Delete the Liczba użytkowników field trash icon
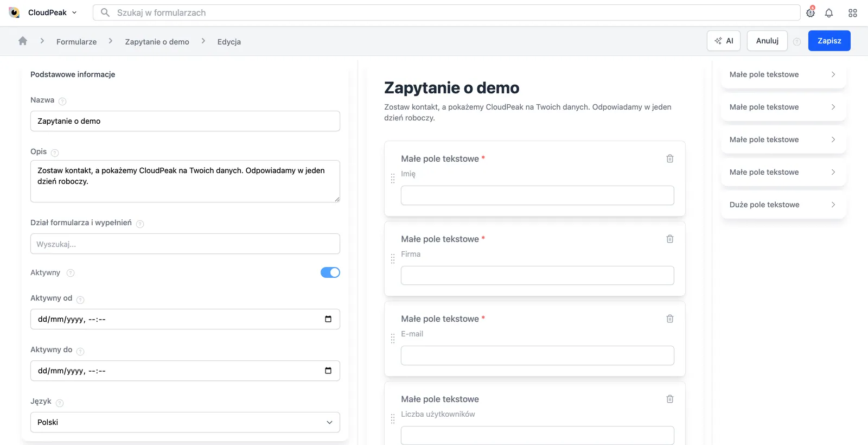This screenshot has width=868, height=445. 670,399
